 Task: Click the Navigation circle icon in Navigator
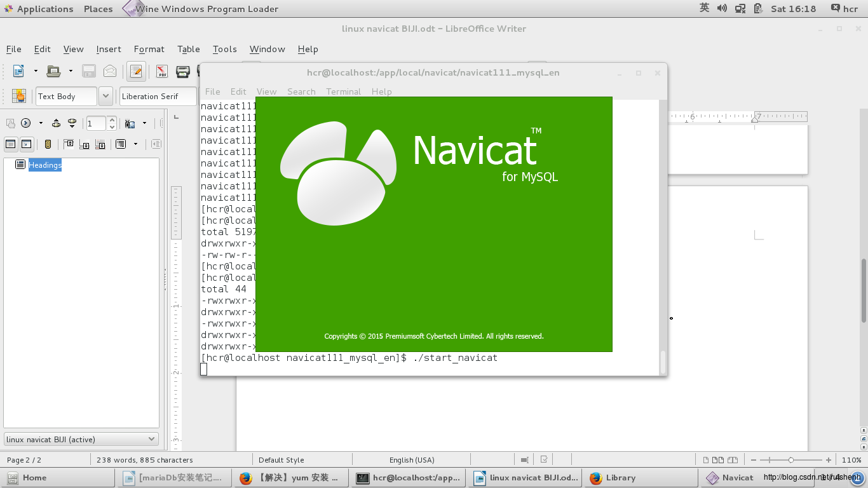pos(26,123)
